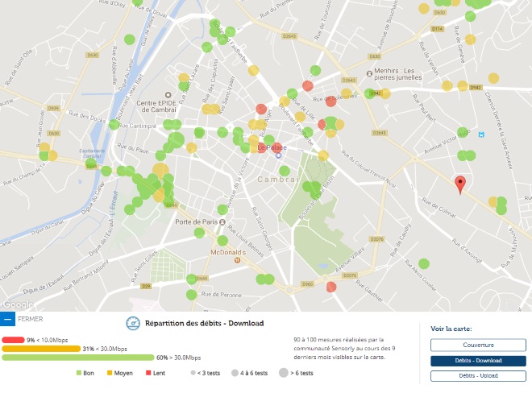
Task: Switch to the Débits - Upload map
Action: pyautogui.click(x=477, y=376)
